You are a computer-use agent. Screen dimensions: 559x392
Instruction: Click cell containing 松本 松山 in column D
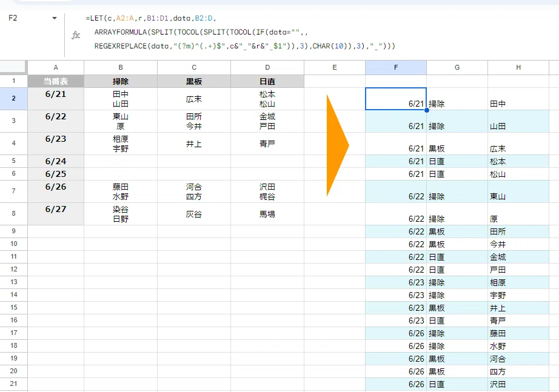pos(267,99)
